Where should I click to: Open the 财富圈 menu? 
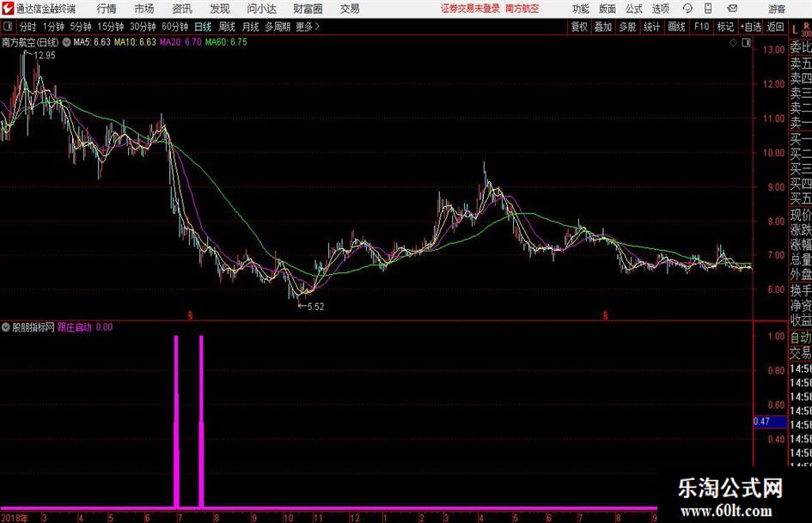click(308, 9)
